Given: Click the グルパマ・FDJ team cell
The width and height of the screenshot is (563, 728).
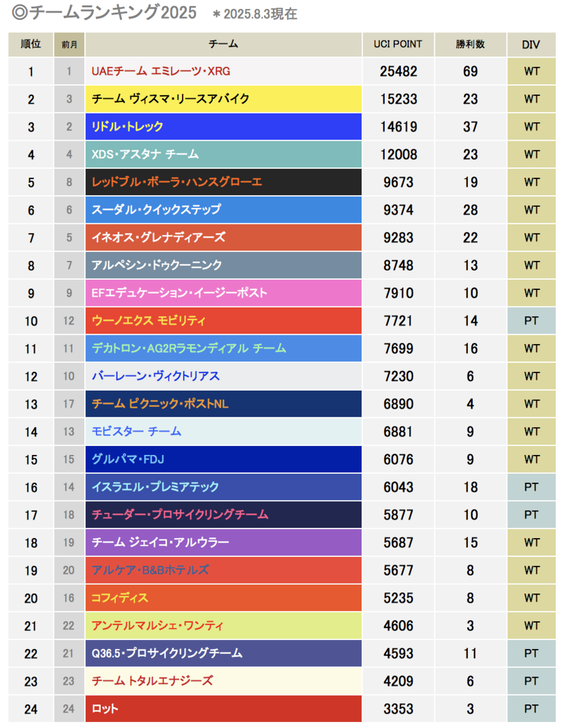Looking at the screenshot, I should click(x=223, y=459).
